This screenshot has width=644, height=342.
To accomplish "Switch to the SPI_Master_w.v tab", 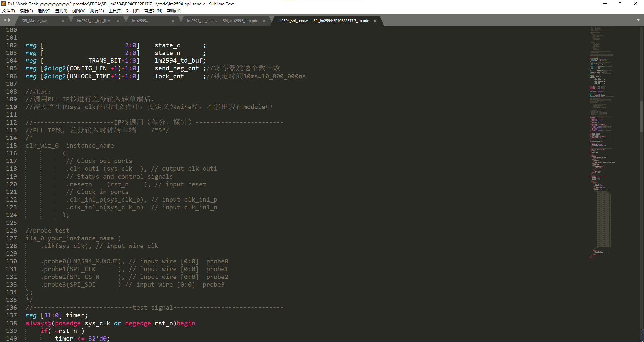I will (x=35, y=20).
